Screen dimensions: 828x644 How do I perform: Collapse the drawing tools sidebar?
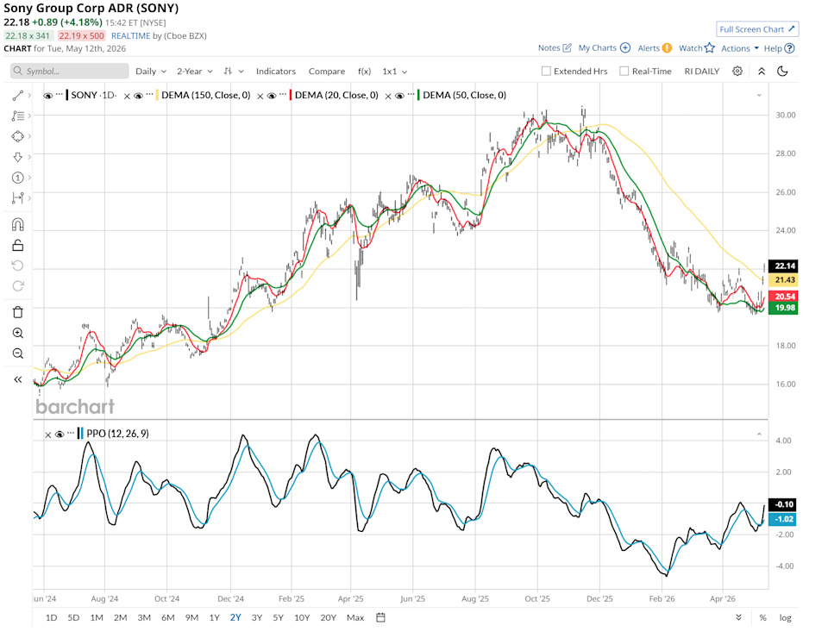(x=17, y=379)
